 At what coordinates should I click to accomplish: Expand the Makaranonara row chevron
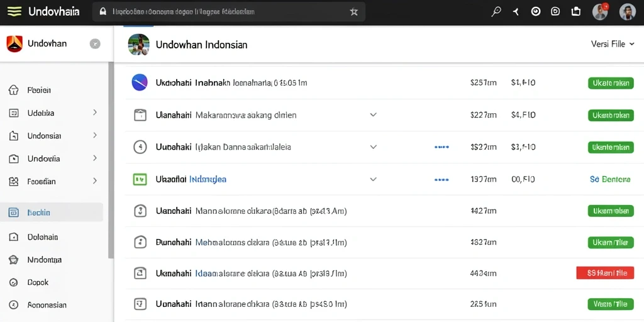coord(374,115)
